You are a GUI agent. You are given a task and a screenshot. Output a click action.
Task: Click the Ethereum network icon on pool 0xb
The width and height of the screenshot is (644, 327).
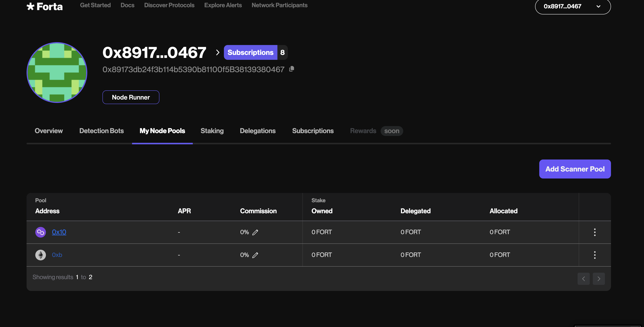(40, 255)
